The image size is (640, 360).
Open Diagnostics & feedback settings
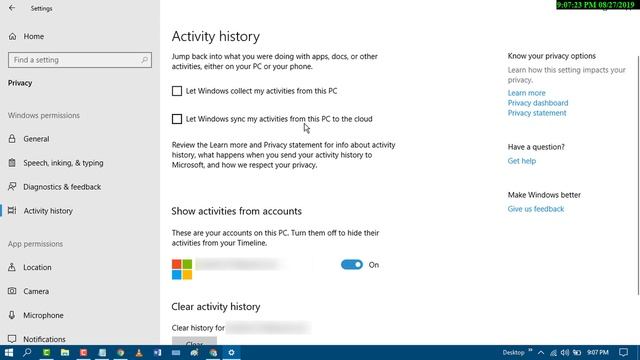(x=62, y=187)
